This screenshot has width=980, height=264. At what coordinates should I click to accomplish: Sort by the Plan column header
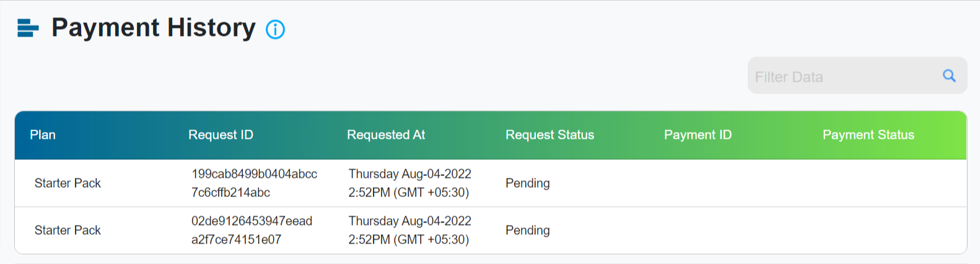click(x=43, y=134)
